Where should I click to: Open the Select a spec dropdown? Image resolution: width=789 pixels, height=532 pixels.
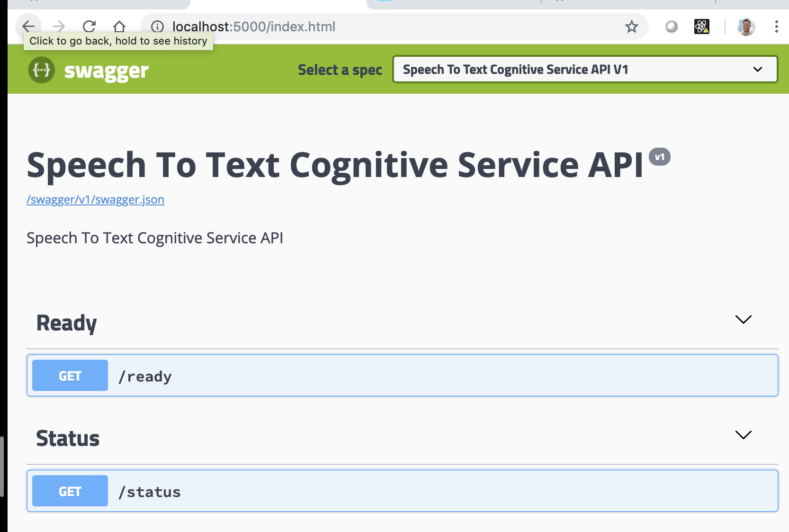click(x=584, y=69)
